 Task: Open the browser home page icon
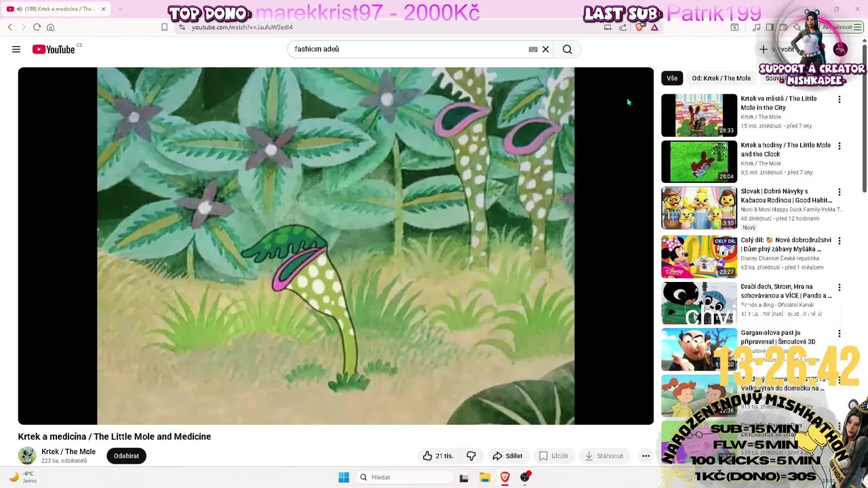(50, 27)
